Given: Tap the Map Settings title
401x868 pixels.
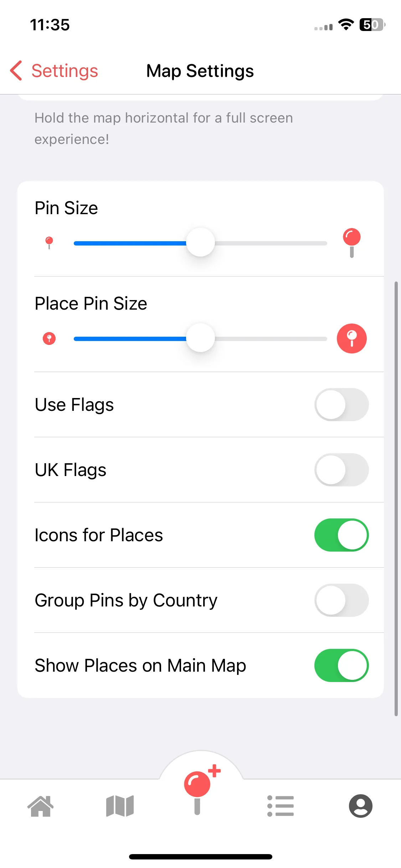Looking at the screenshot, I should click(200, 71).
